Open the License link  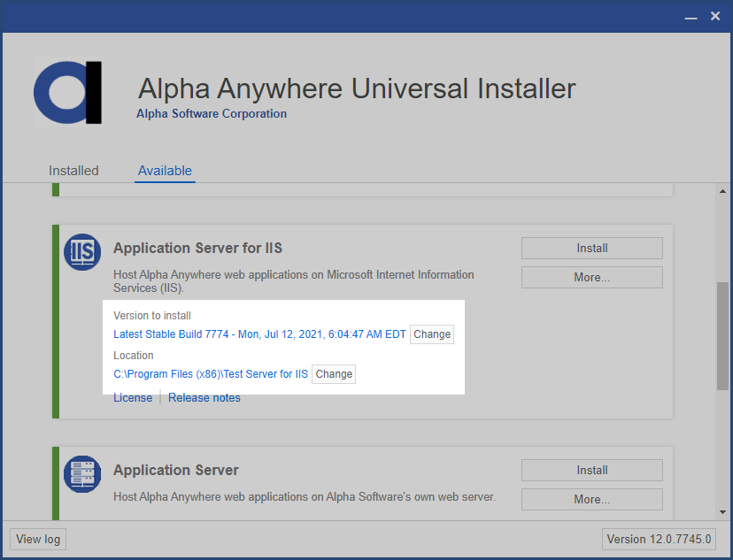pos(133,398)
